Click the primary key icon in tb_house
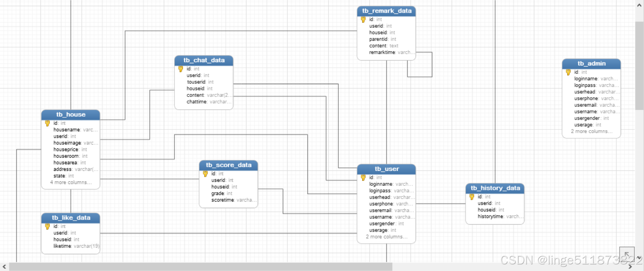Image resolution: width=644 pixels, height=271 pixels. 48,123
